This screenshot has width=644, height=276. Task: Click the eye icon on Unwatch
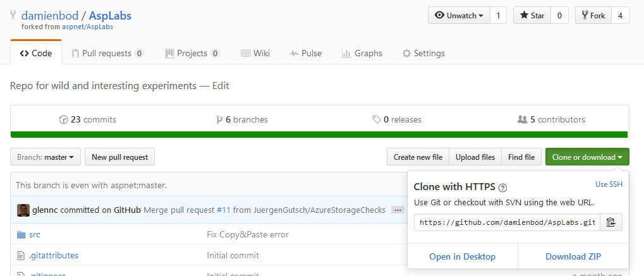click(439, 16)
